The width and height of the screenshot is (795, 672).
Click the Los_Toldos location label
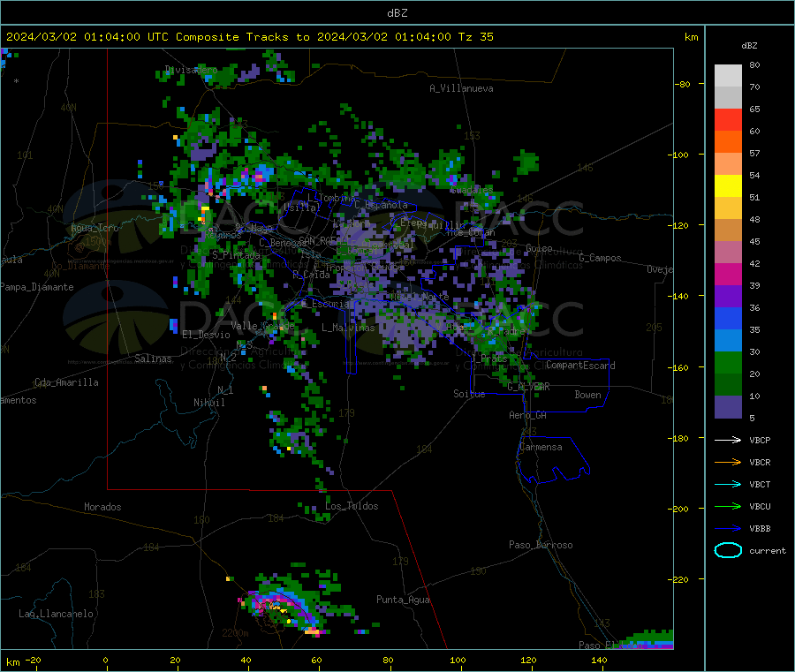[352, 506]
